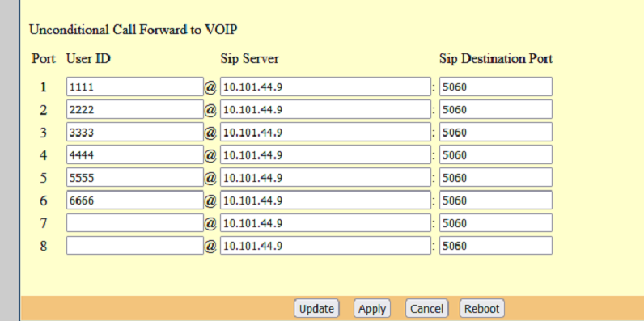Screen dimensions: 644x321
Task: Edit Sip Destination Port field for port 8
Action: click(x=496, y=246)
